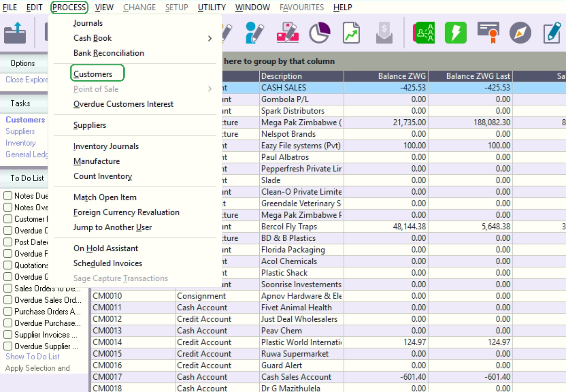Choose Bank Reconciliation menu entry
Image resolution: width=566 pixels, height=392 pixels.
point(109,53)
